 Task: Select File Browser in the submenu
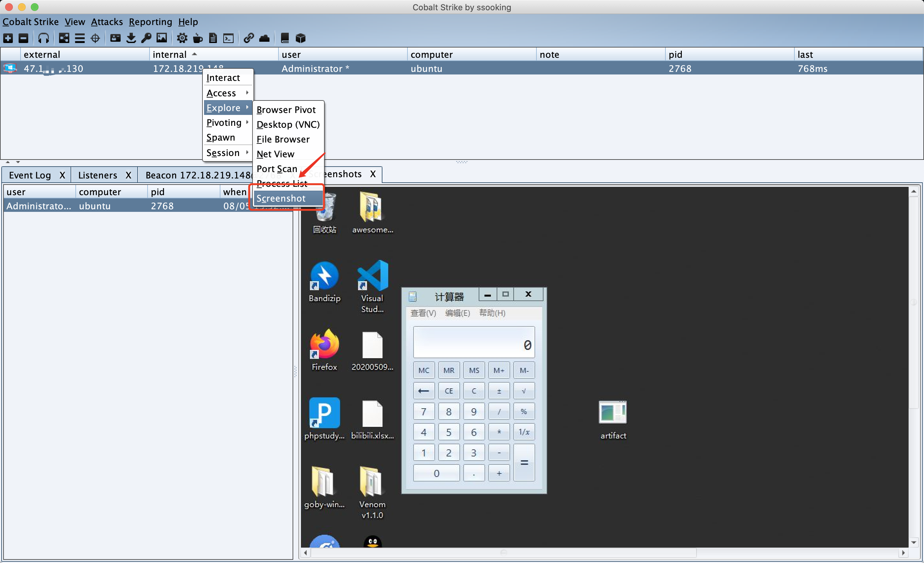[x=283, y=139]
